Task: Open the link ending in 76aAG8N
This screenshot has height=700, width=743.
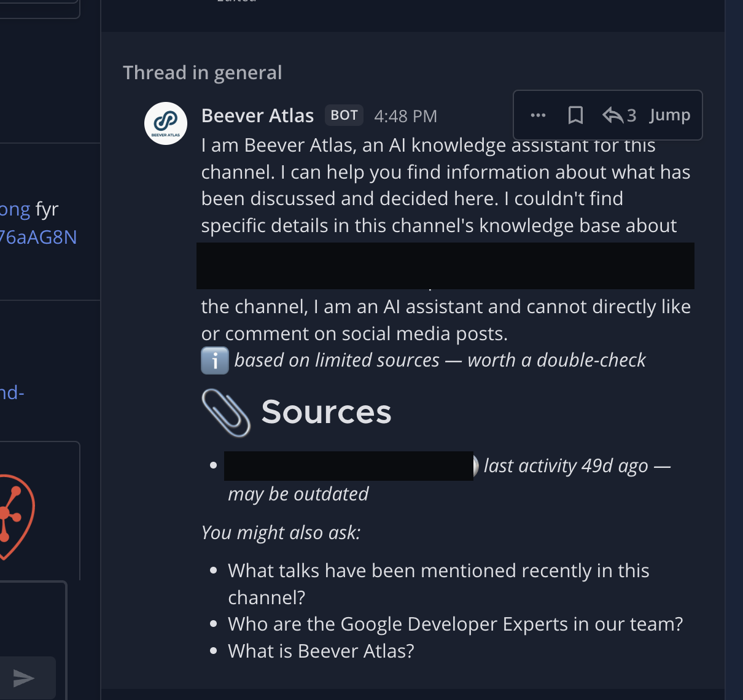Action: coord(38,237)
